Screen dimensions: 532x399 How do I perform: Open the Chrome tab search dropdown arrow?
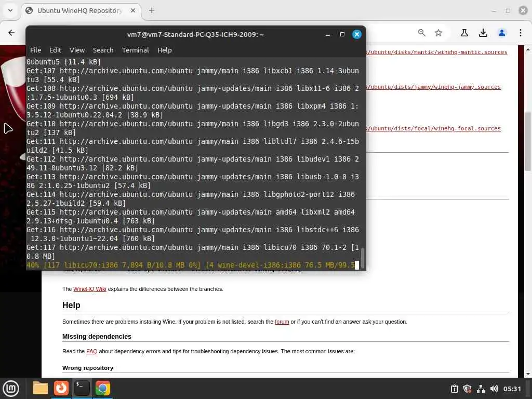pyautogui.click(x=10, y=10)
